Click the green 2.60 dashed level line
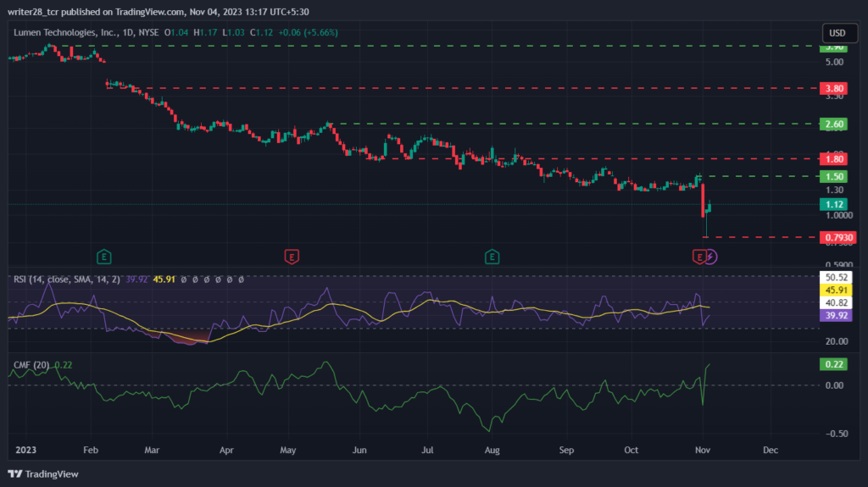Viewport: 868px width, 487px height. coord(576,124)
